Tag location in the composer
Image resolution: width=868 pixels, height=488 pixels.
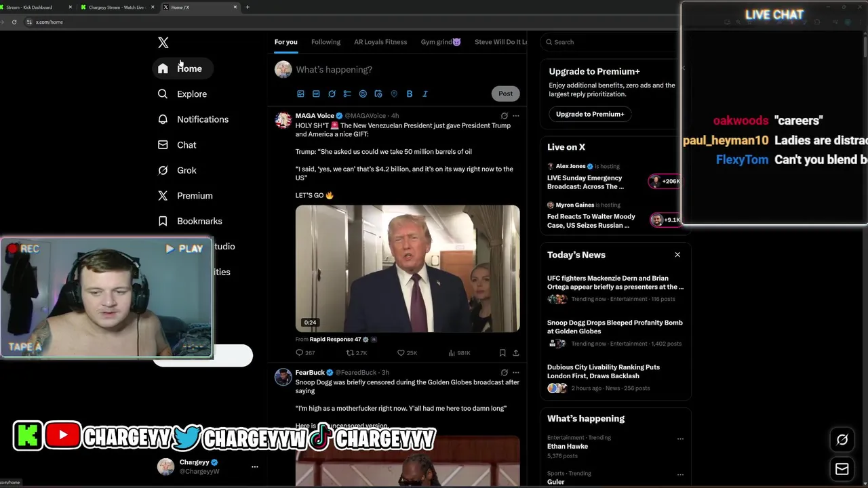pyautogui.click(x=394, y=94)
